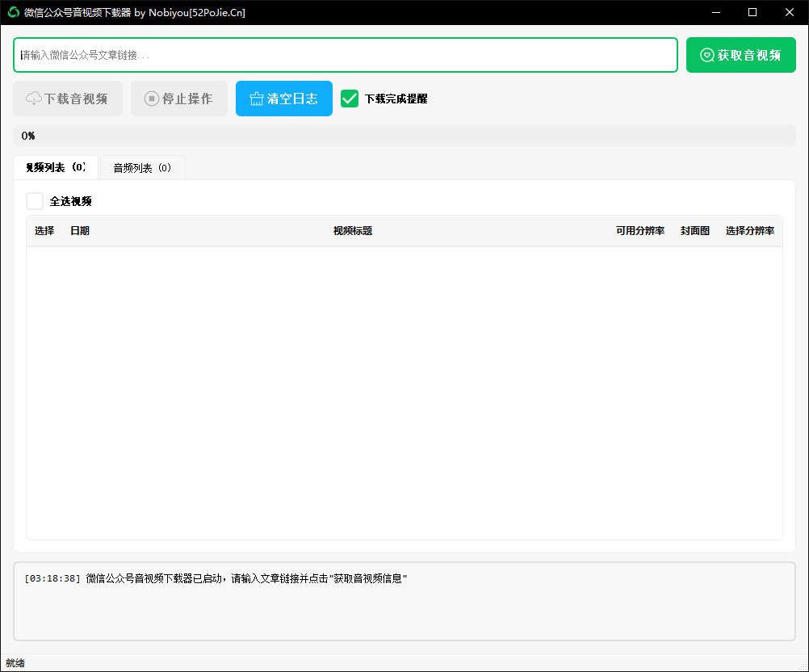Screen dimensions: 809x672
Task: Click the green app logo in title bar
Action: point(14,12)
